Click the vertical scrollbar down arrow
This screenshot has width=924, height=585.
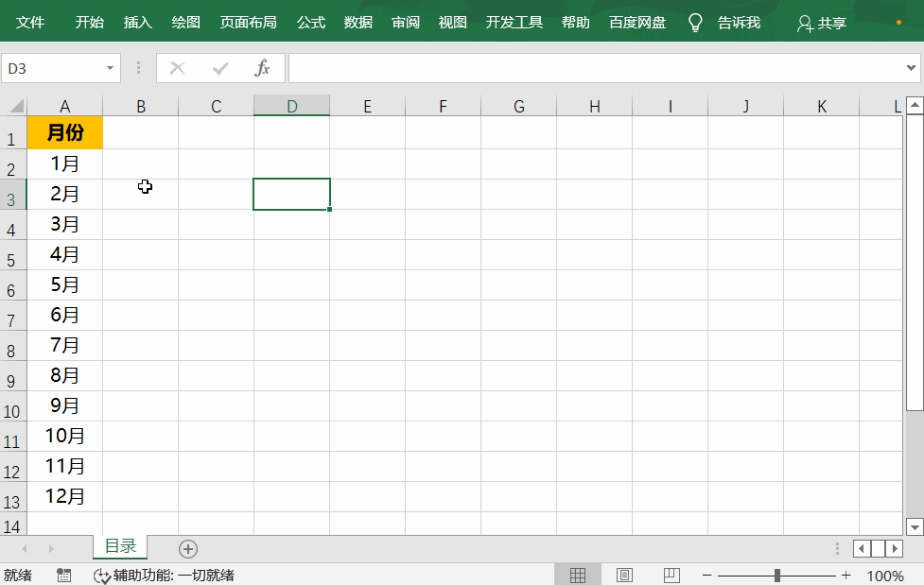(915, 526)
